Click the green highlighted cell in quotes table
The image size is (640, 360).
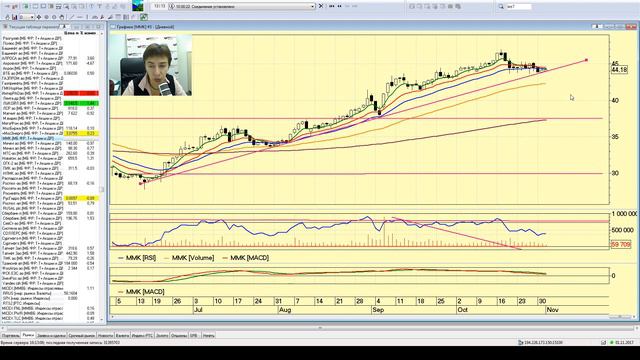(81, 103)
